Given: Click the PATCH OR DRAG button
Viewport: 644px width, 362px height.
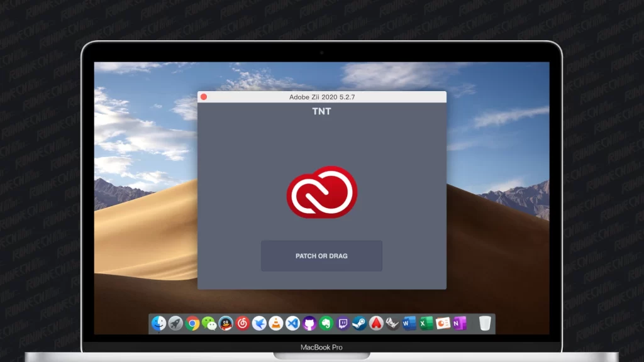Looking at the screenshot, I should (x=321, y=256).
